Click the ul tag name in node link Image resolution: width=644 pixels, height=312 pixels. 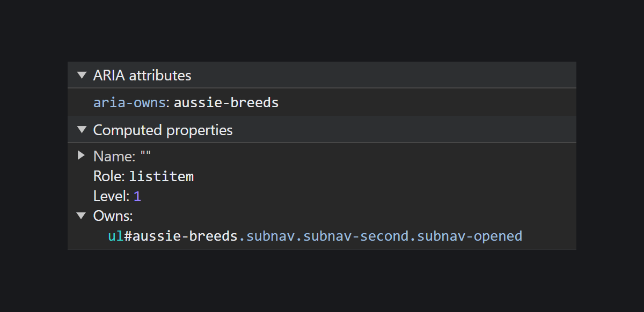click(115, 236)
